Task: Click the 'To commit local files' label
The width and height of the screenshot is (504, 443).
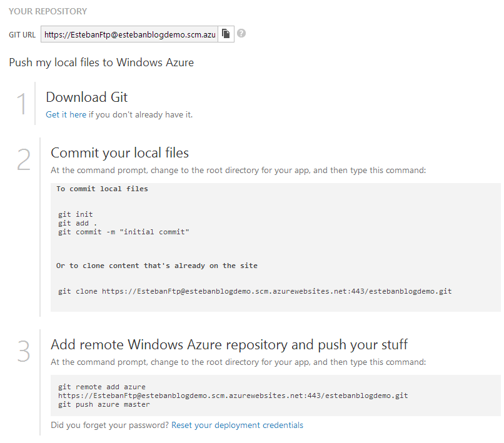Action: 102,189
